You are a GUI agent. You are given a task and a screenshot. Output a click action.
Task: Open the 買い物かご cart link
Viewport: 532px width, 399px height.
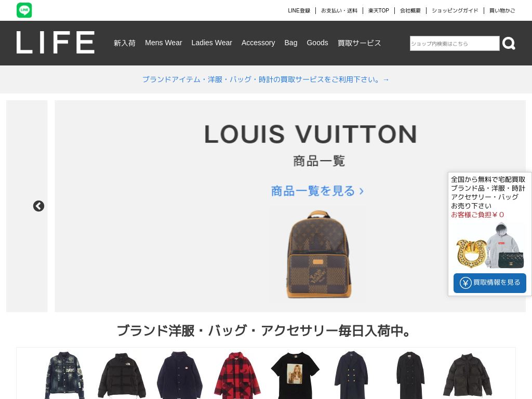coord(502,10)
